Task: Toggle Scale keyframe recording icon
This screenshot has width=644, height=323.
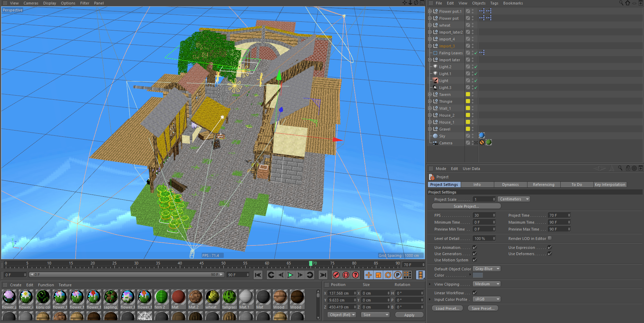Action: click(x=378, y=275)
